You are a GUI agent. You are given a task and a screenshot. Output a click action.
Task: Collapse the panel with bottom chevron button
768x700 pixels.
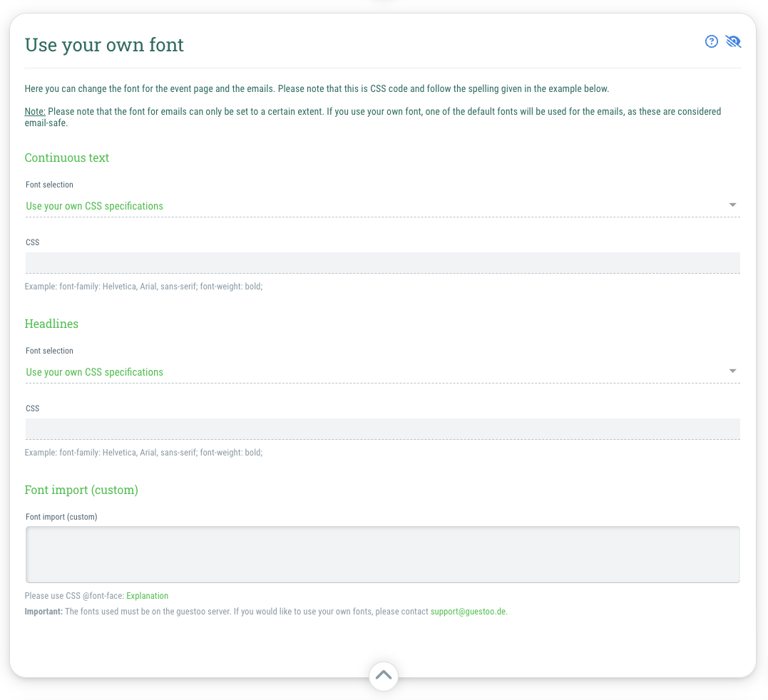coord(384,676)
